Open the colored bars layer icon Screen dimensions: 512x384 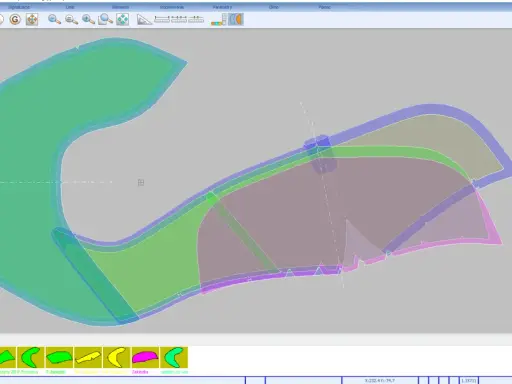click(x=219, y=20)
